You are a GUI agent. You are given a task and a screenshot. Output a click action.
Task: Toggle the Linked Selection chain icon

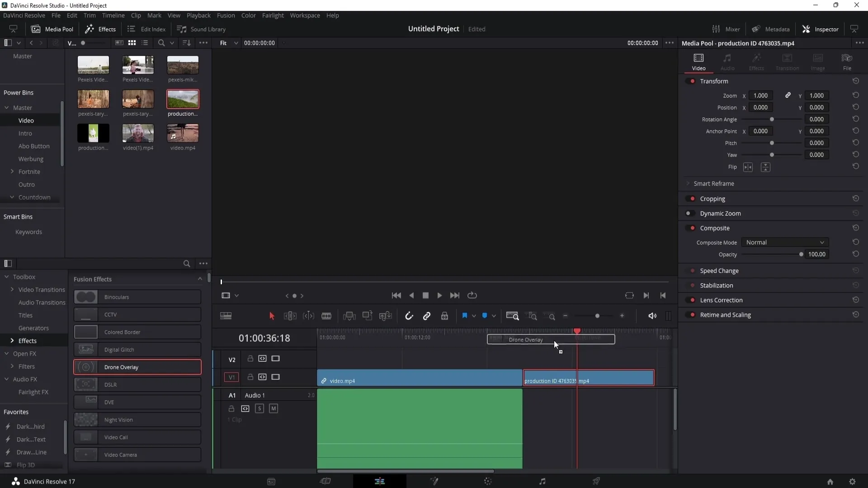tap(427, 316)
